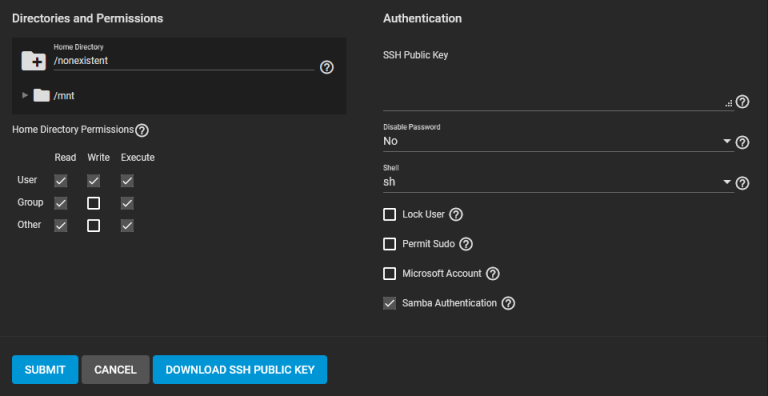Open help icon next to SSH Public Key

743,102
